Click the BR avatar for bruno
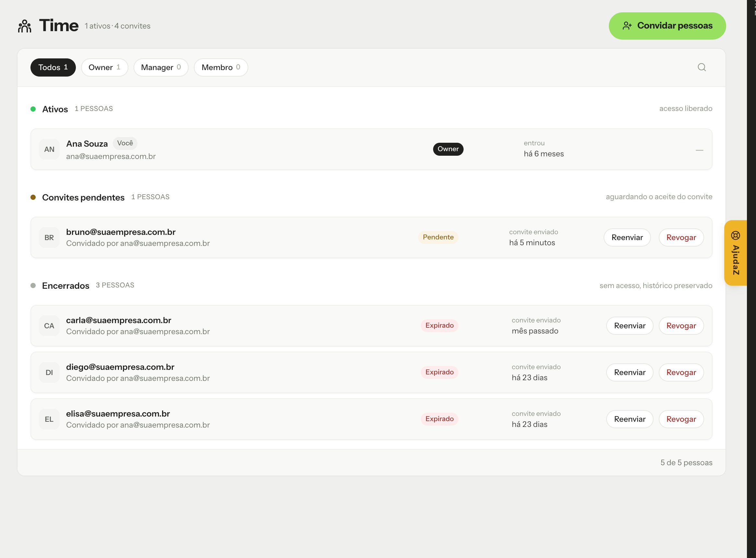This screenshot has height=558, width=756. [x=49, y=237]
